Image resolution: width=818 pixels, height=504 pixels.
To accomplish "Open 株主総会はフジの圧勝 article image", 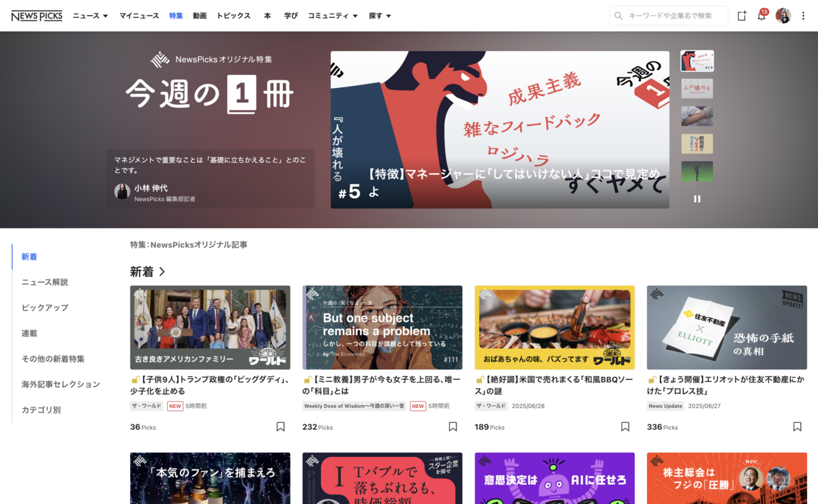I will point(727,478).
